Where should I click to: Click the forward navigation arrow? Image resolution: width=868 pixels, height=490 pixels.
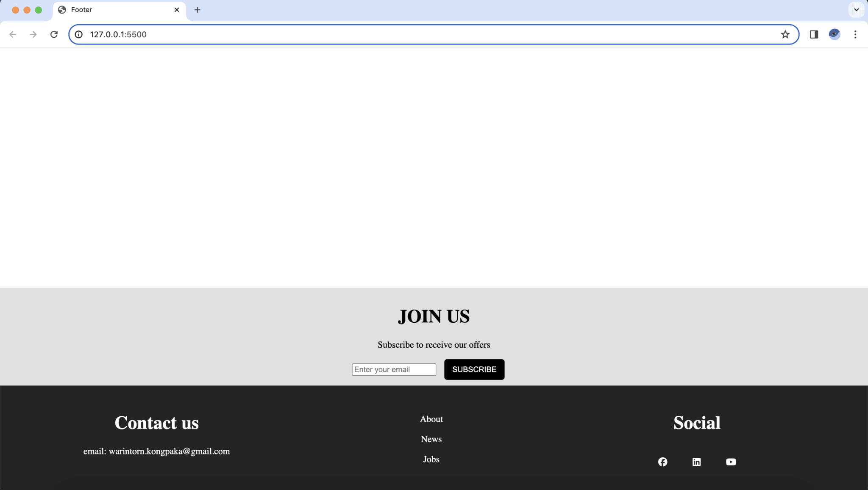(x=33, y=34)
